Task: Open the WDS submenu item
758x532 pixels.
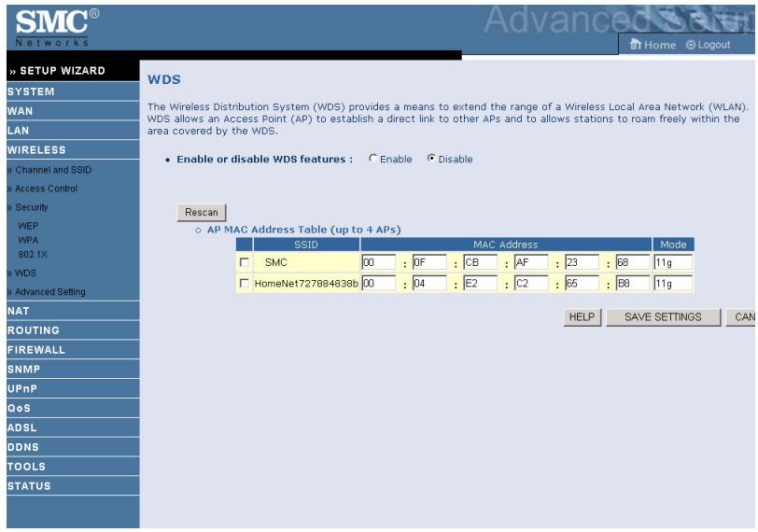Action: tap(25, 273)
